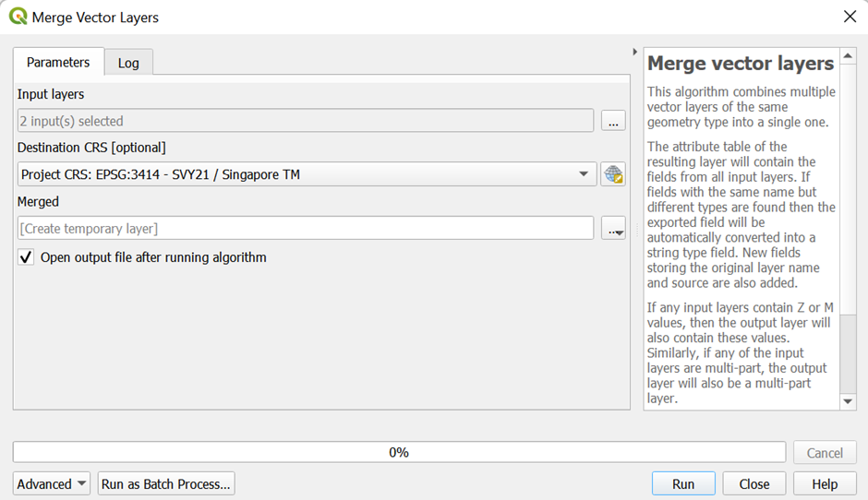This screenshot has height=500, width=868.
Task: Click the Input layers browse ellipsis button
Action: pyautogui.click(x=613, y=121)
